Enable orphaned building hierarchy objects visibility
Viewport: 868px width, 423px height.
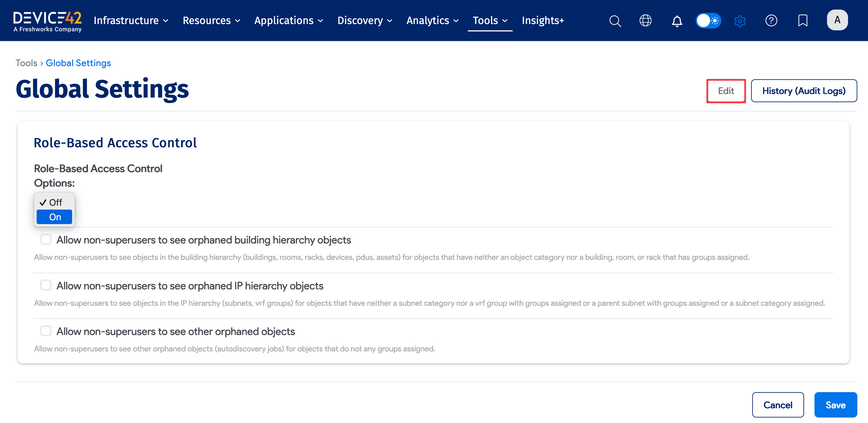pos(46,239)
